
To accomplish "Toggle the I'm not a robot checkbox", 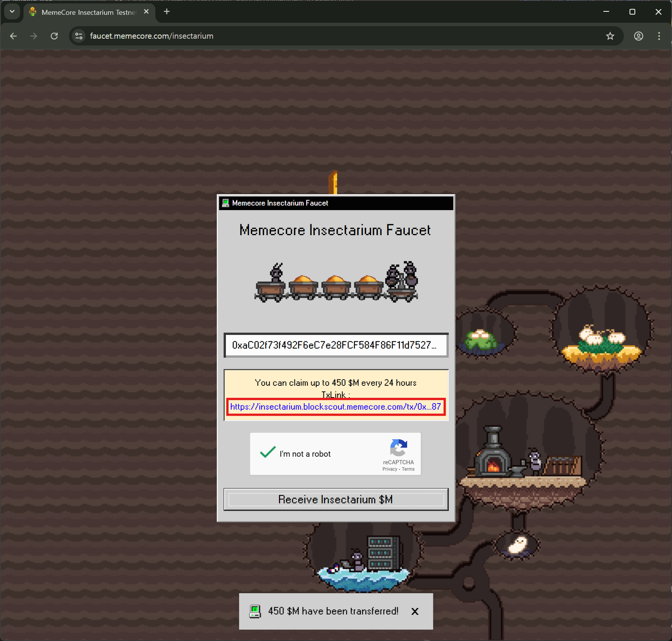I will point(268,453).
